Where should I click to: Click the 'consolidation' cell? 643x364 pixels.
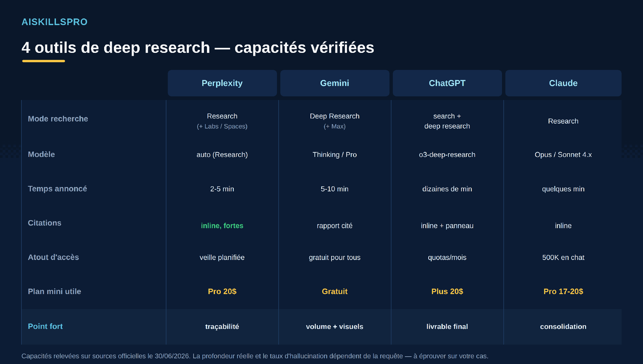pos(563,327)
